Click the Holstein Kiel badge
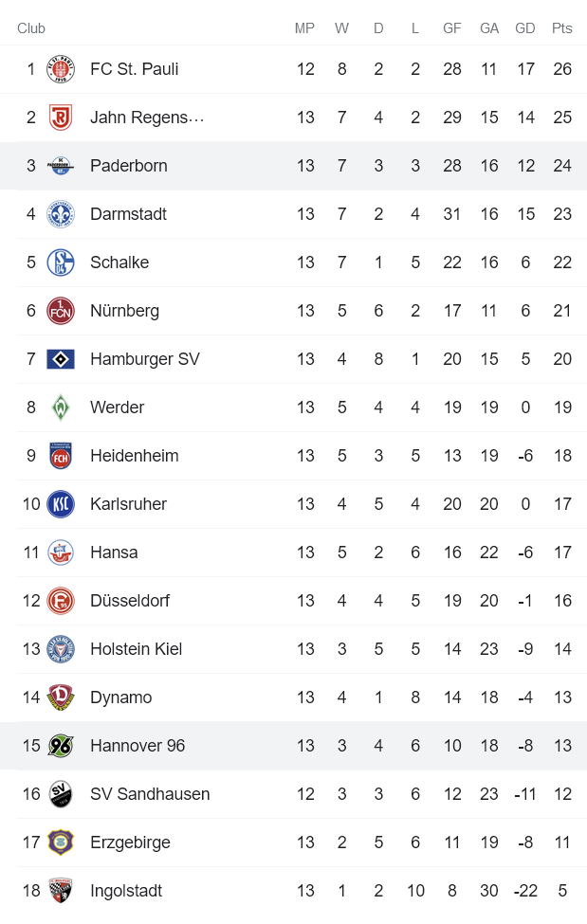This screenshot has height=924, width=587. tap(60, 648)
